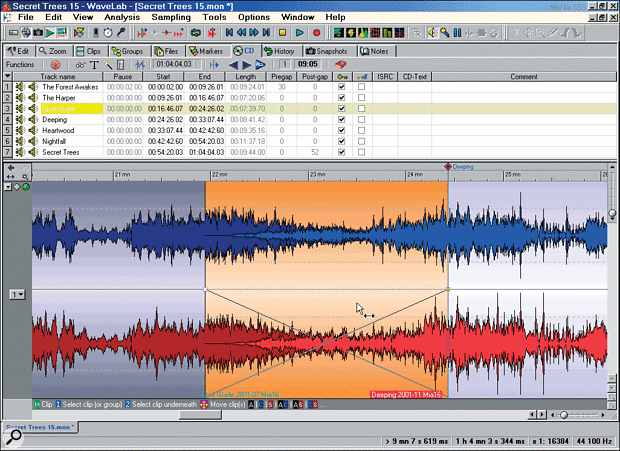This screenshot has height=451, width=620.
Task: Click the magic wand CD wizard icon
Action: [x=108, y=64]
